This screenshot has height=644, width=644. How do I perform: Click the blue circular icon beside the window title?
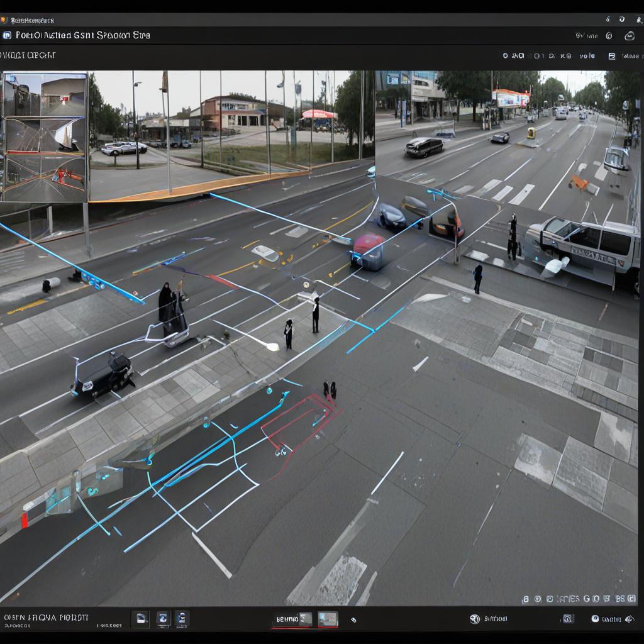(x=7, y=36)
